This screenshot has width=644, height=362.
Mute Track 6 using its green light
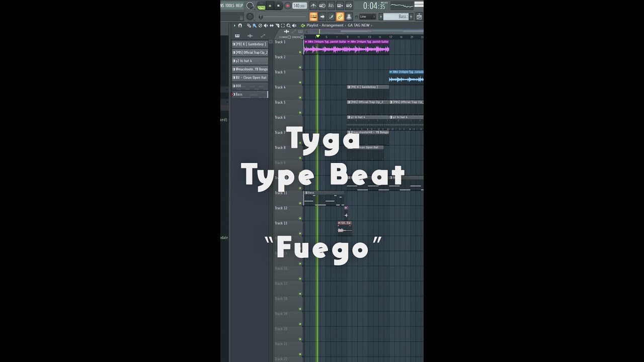point(300,127)
